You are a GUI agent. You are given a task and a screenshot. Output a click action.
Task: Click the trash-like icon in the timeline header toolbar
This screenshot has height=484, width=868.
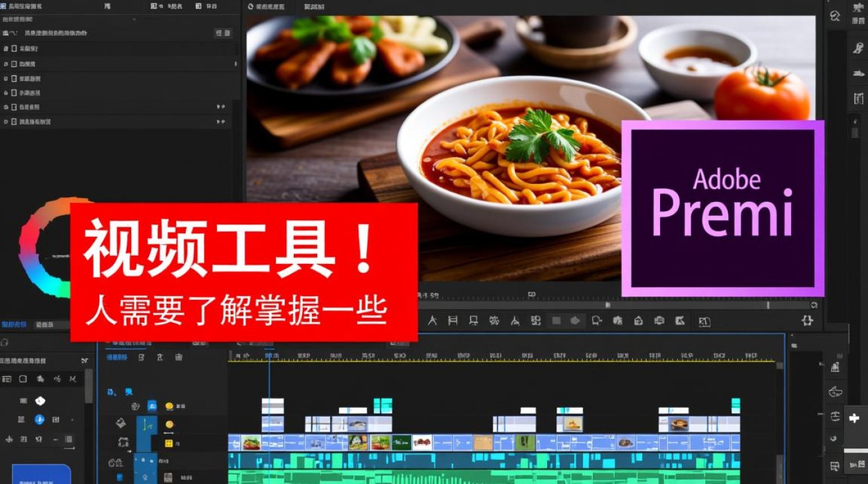point(179,357)
